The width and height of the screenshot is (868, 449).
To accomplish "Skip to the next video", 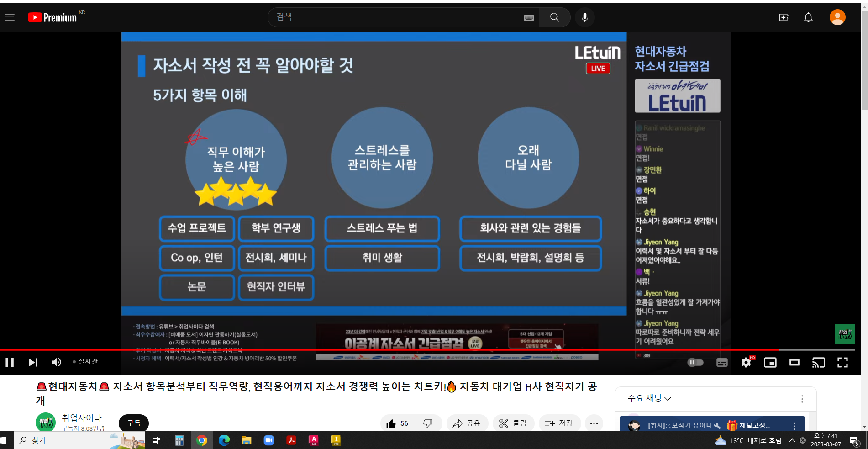I will 33,362.
